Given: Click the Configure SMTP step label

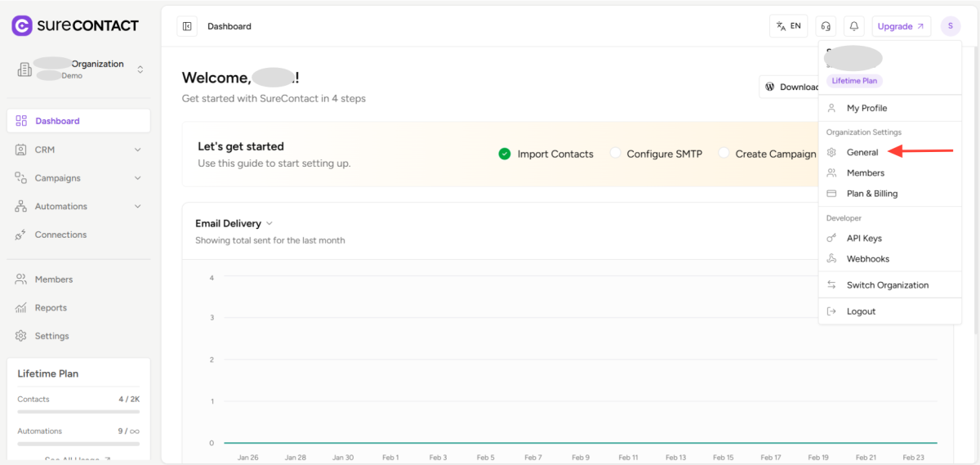Looking at the screenshot, I should point(664,154).
